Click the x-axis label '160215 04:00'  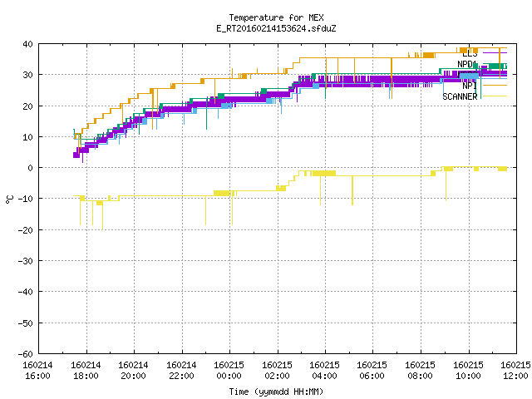(x=325, y=370)
